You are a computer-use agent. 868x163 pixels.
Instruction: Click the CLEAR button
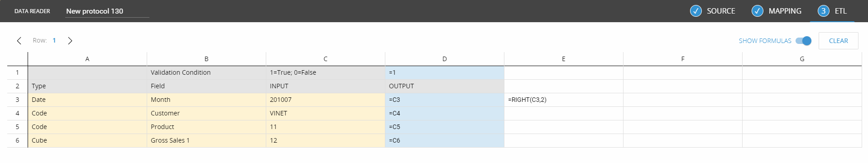838,41
